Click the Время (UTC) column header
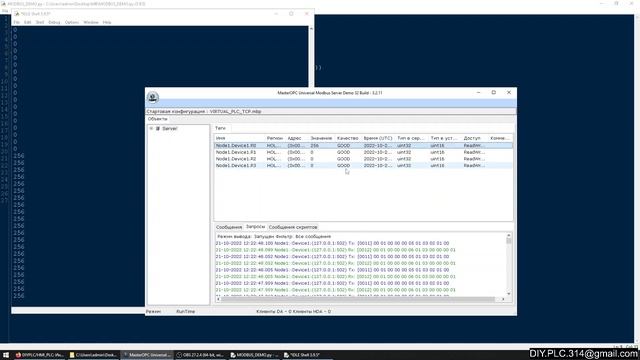This screenshot has height=360, width=640. pyautogui.click(x=378, y=138)
